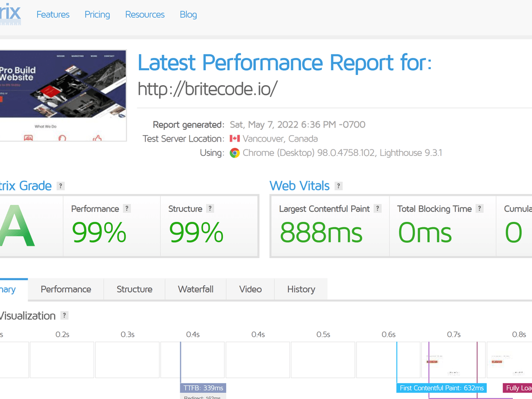
Task: Click the 0ms Total Blocking Time value
Action: coord(425,233)
